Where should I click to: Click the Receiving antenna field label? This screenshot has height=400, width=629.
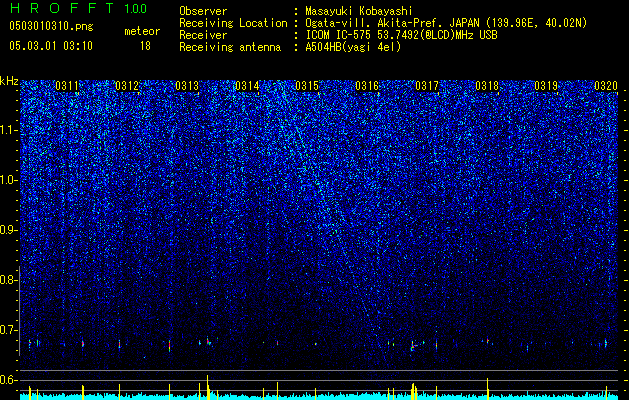click(230, 47)
